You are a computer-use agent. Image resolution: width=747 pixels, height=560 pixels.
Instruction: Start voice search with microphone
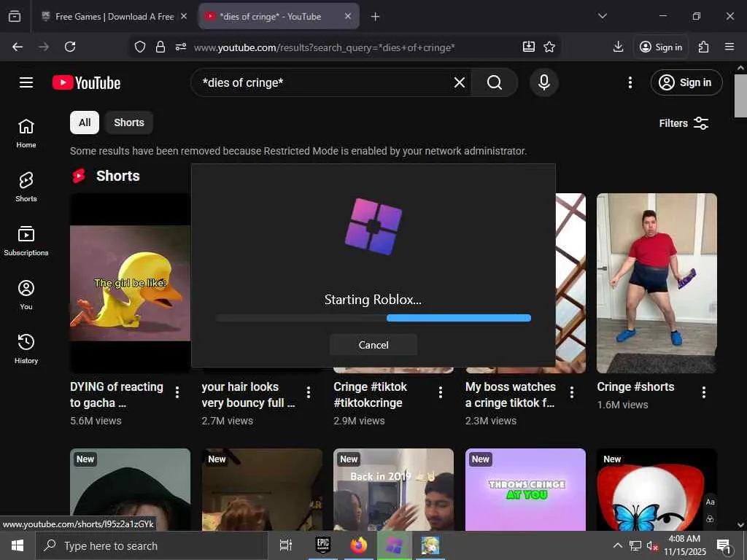pos(543,82)
